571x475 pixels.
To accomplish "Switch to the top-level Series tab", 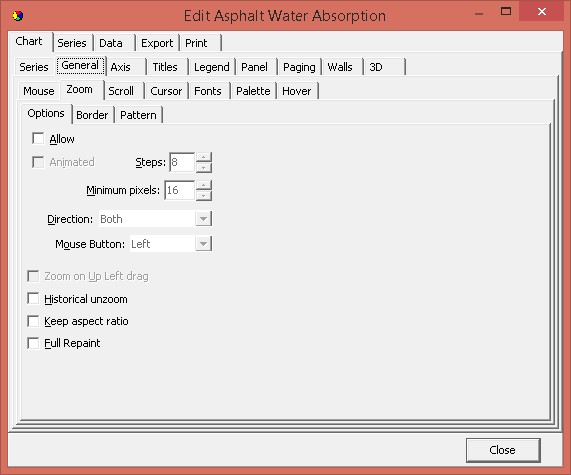I will [72, 43].
